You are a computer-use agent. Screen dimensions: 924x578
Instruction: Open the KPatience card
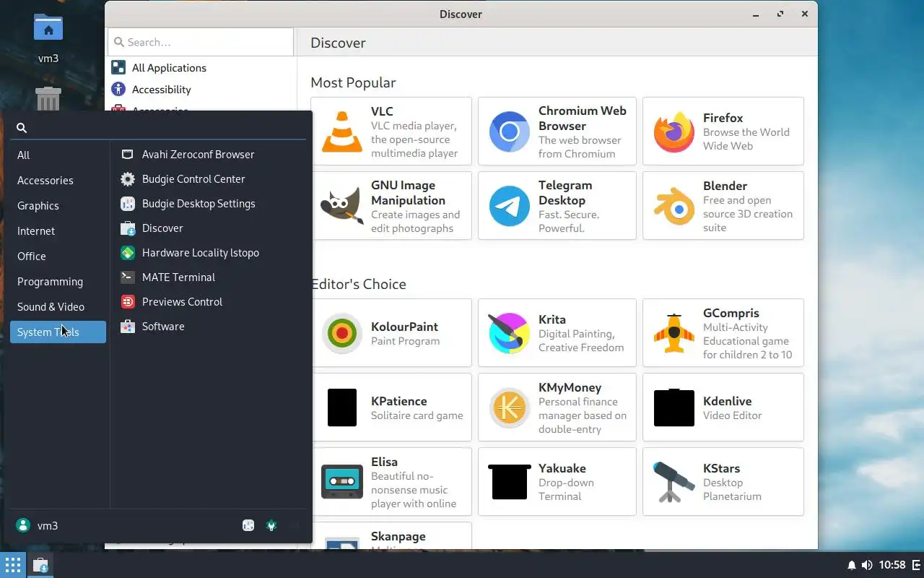pos(391,407)
